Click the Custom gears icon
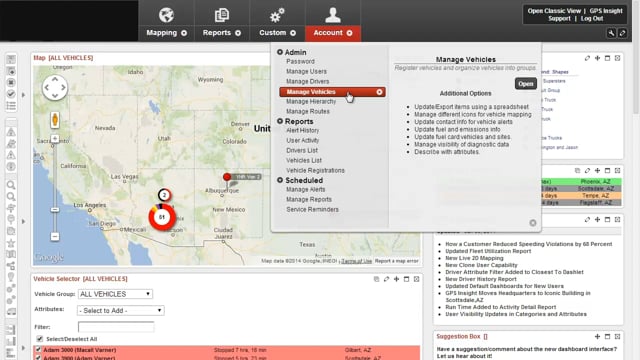This screenshot has height=360, width=640. (277, 16)
